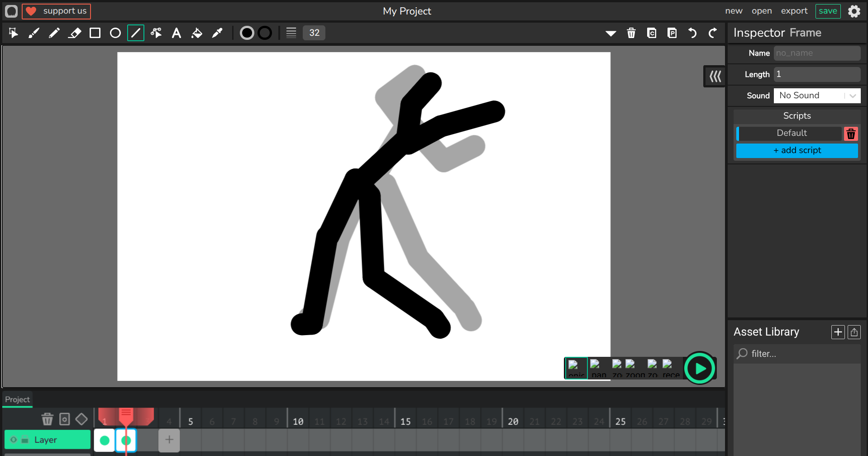Toggle Layer visibility eye icon

tap(14, 440)
